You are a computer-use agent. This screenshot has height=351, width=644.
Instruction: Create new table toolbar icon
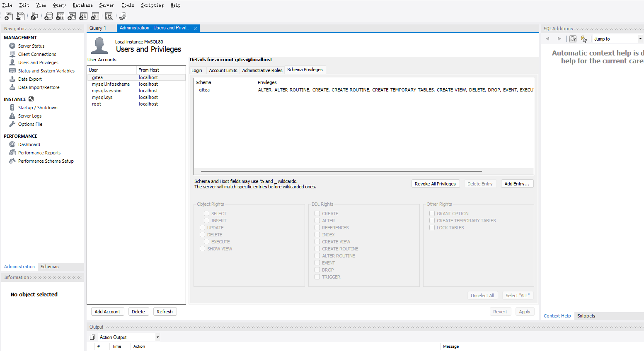(60, 16)
